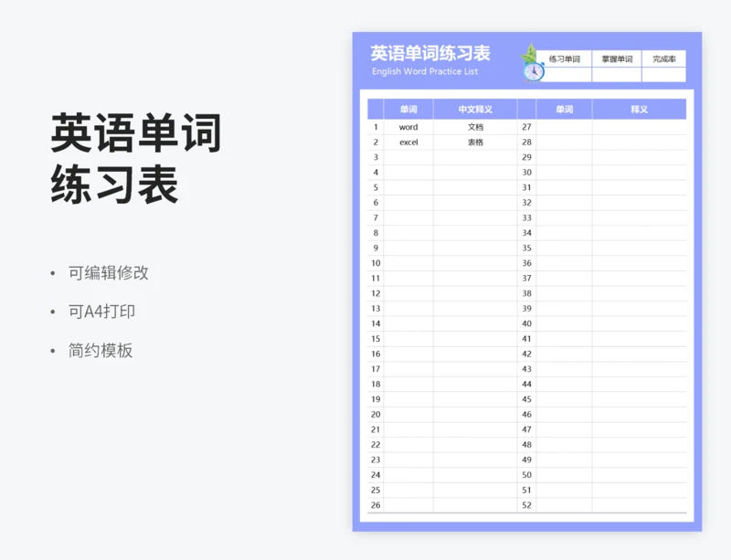Click row number 8
731x560 pixels.
[376, 233]
